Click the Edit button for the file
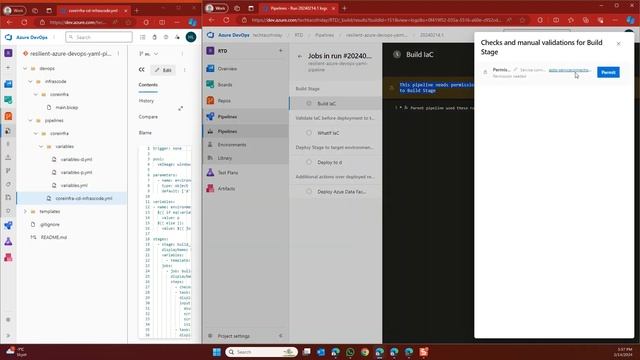Screen dimensions: 640x360 click(x=163, y=70)
